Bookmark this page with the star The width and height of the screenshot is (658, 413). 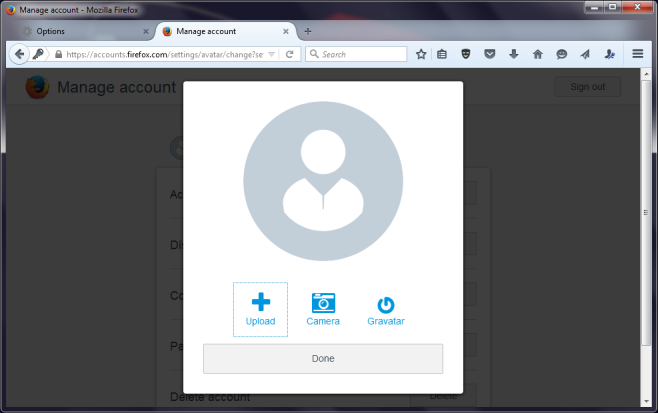click(421, 54)
